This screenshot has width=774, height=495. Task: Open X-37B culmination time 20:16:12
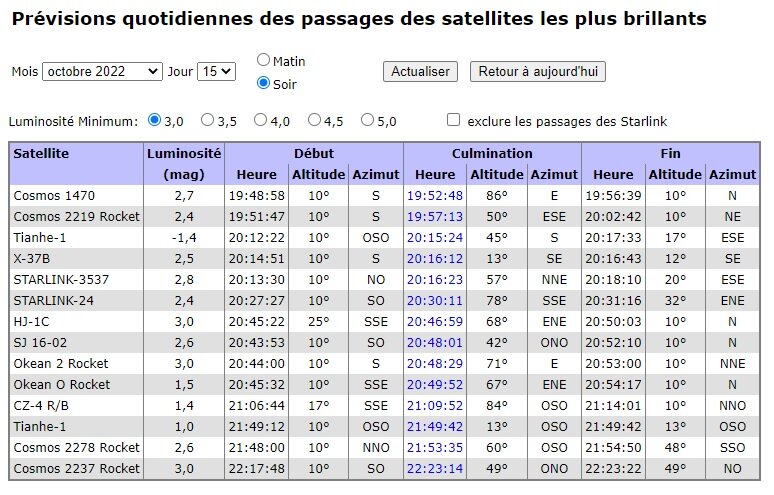(435, 258)
